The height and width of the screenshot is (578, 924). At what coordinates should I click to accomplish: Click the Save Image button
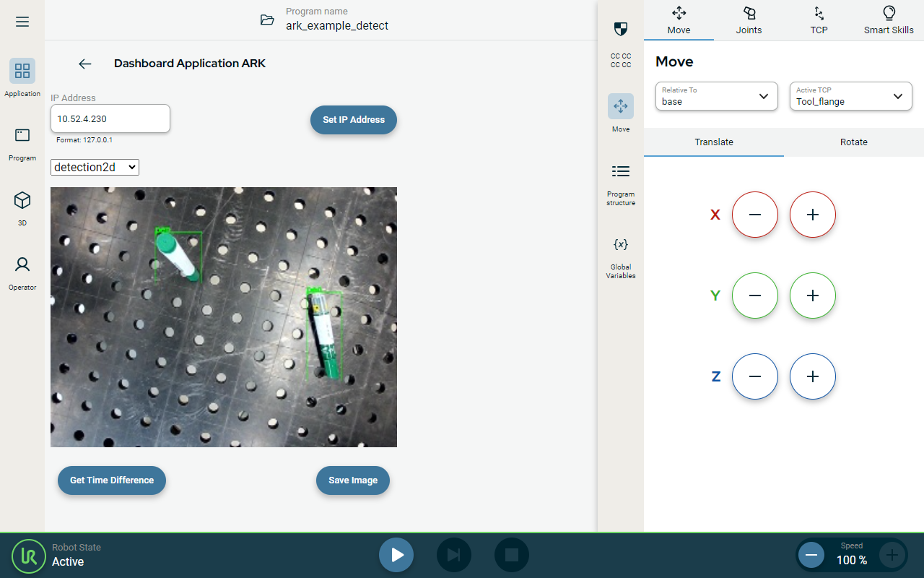click(353, 480)
